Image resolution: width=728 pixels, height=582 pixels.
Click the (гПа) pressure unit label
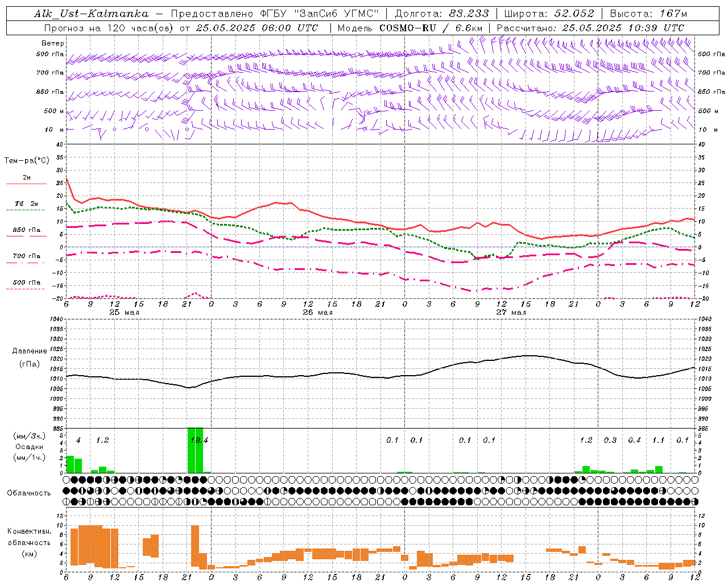coord(30,364)
